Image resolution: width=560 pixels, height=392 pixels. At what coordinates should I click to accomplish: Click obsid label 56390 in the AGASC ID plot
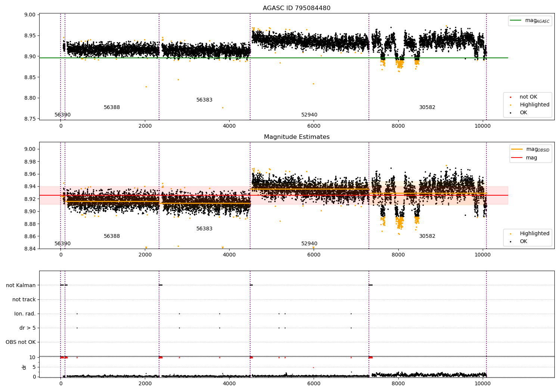[x=62, y=115]
